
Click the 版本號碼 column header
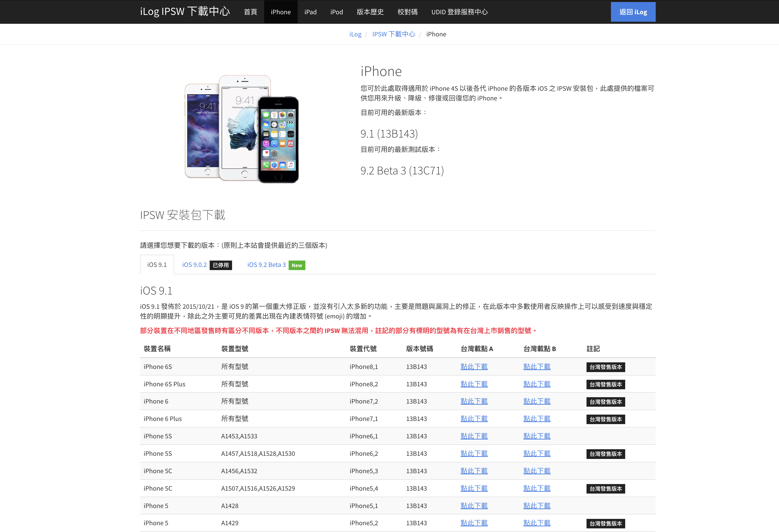click(x=419, y=349)
